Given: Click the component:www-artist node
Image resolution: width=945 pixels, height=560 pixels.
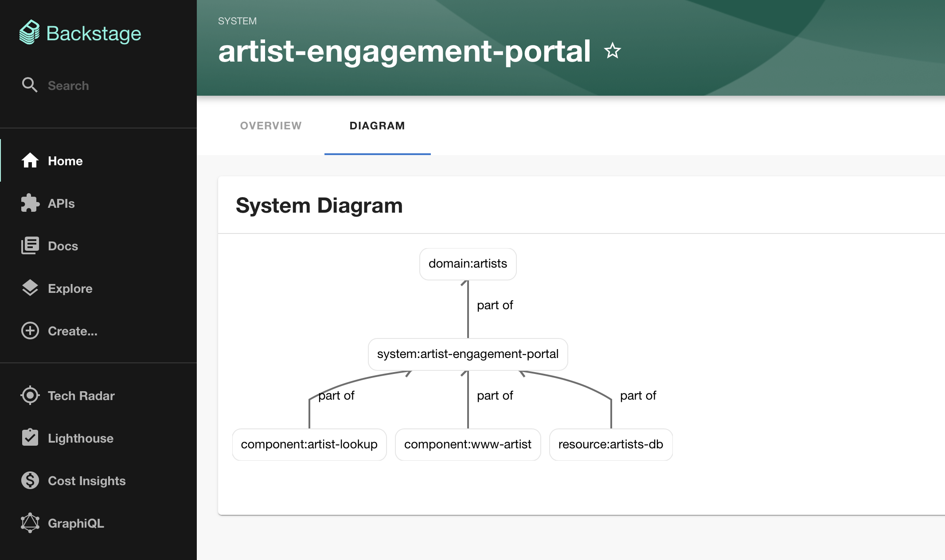Looking at the screenshot, I should 468,444.
